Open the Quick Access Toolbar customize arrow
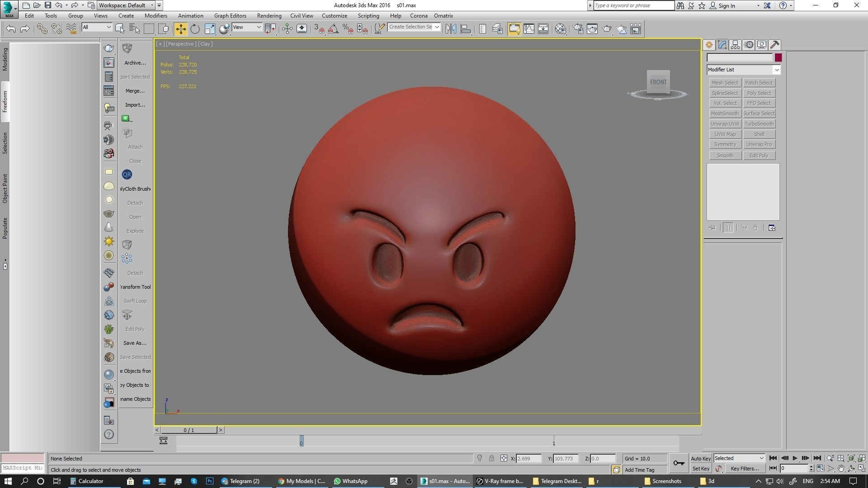 click(x=159, y=5)
